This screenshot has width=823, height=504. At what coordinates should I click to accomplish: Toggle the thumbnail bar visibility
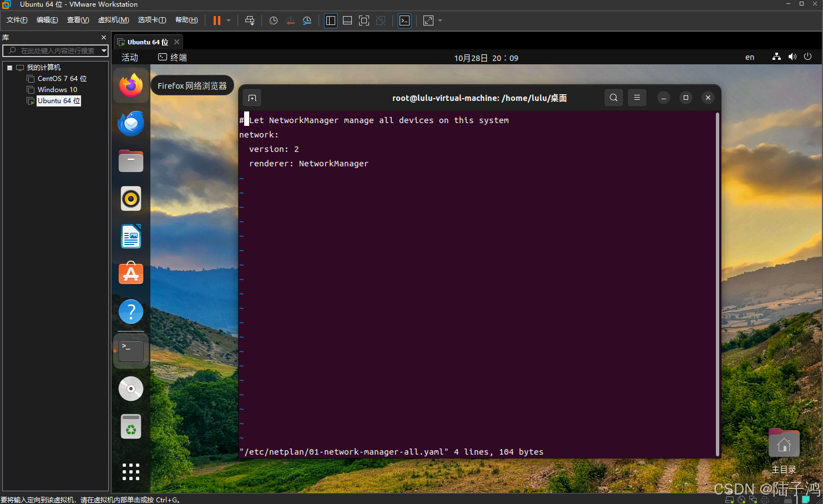tap(347, 21)
